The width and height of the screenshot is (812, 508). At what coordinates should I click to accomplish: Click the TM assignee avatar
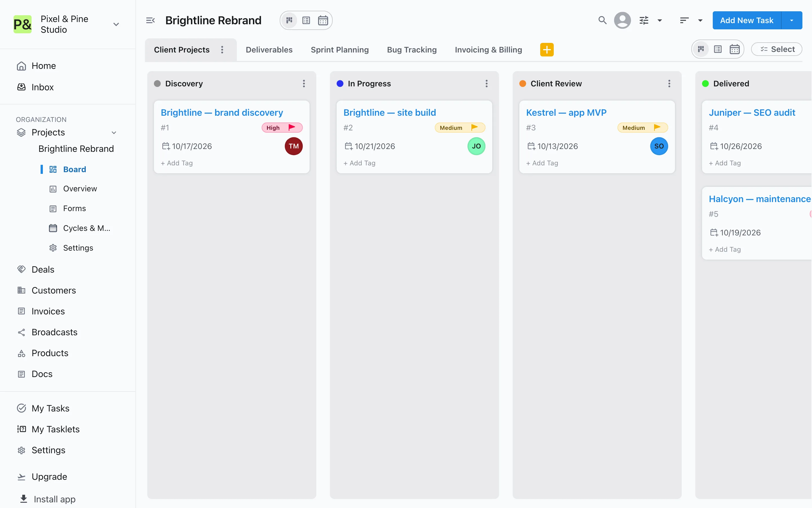pyautogui.click(x=294, y=146)
